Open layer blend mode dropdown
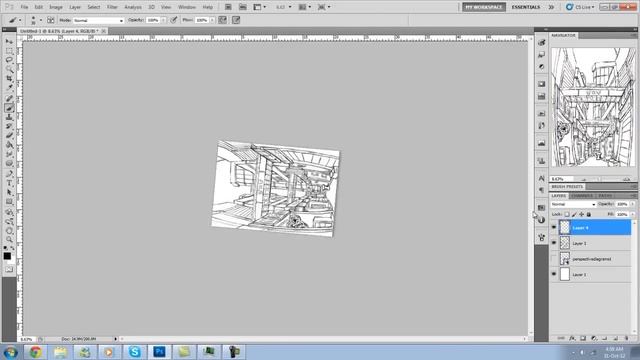This screenshot has width=640, height=360. [x=573, y=204]
